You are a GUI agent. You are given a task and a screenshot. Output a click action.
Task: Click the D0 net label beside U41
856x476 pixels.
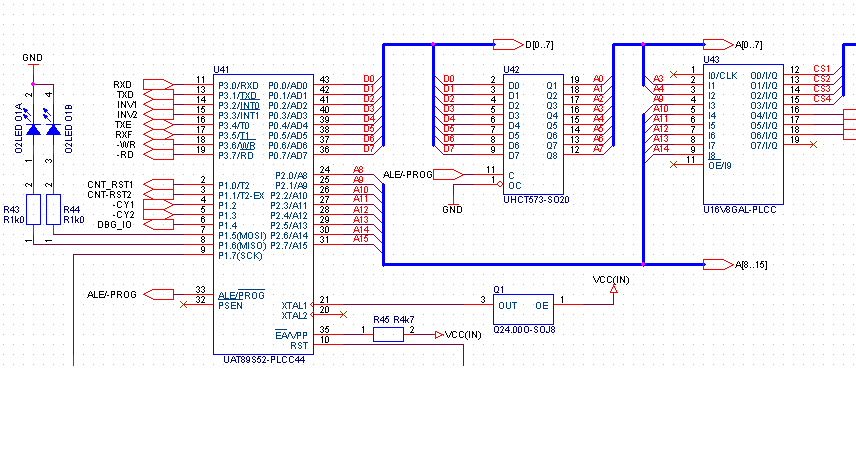pos(369,79)
